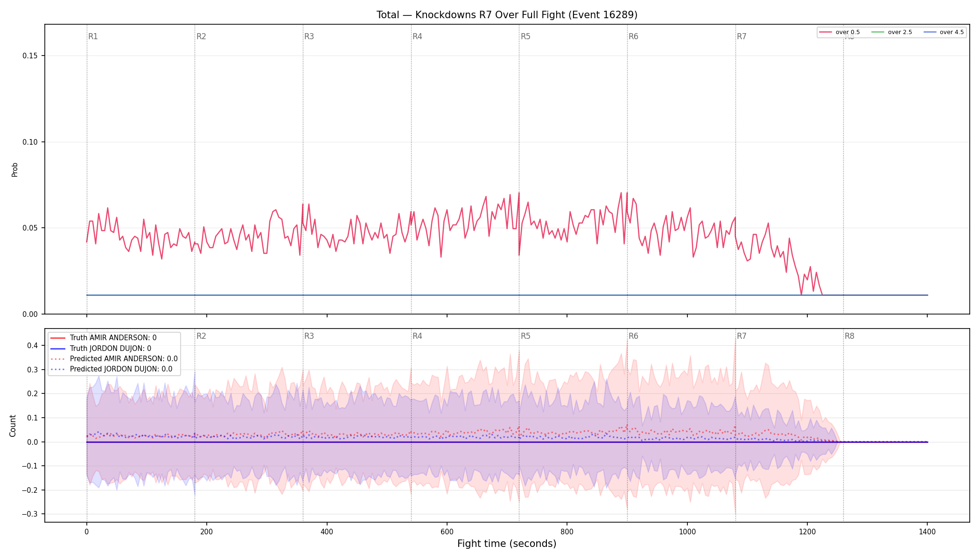Screen dimensions: 980x560
Task: Click the R8 round label in Count chart
Action: tap(849, 336)
